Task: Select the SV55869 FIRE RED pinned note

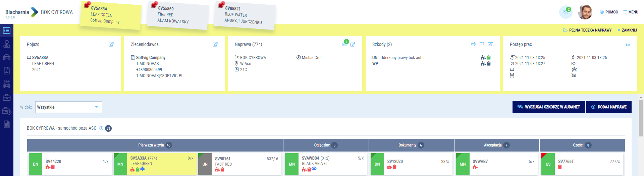Action: tap(177, 15)
